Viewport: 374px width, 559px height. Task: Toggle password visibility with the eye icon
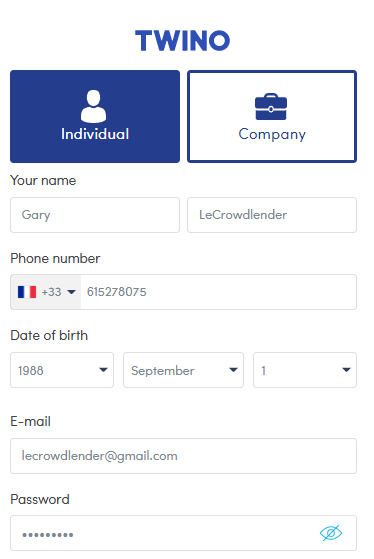(331, 533)
